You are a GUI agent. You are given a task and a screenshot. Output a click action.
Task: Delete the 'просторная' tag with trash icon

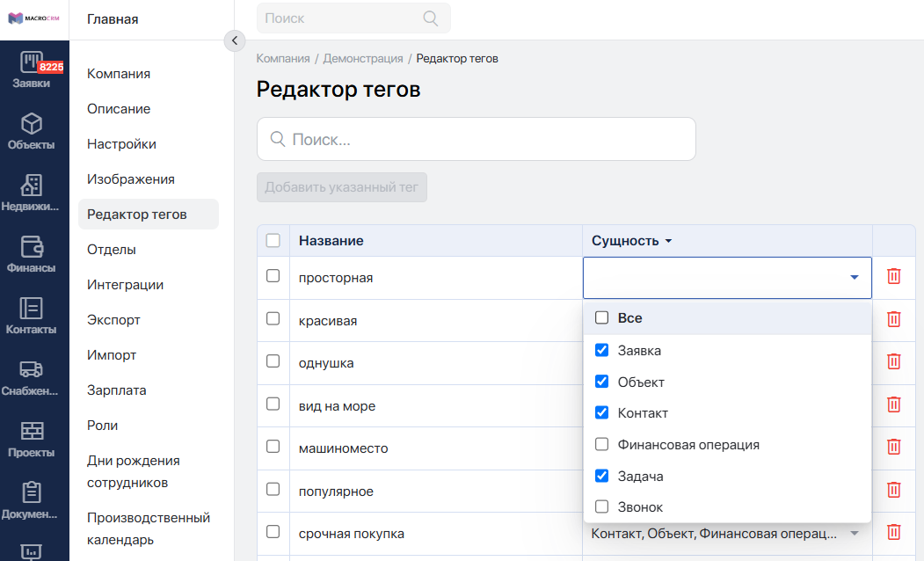(x=893, y=276)
